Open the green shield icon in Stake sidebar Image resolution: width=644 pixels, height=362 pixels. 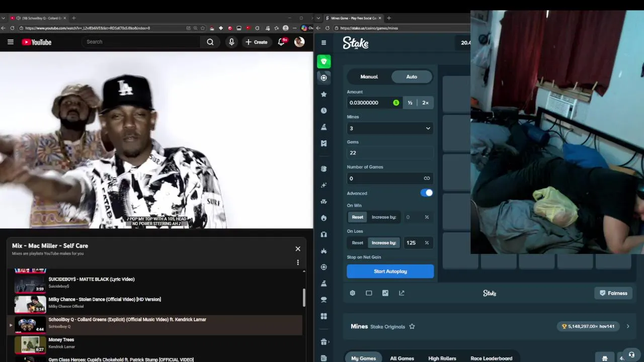[x=324, y=61]
